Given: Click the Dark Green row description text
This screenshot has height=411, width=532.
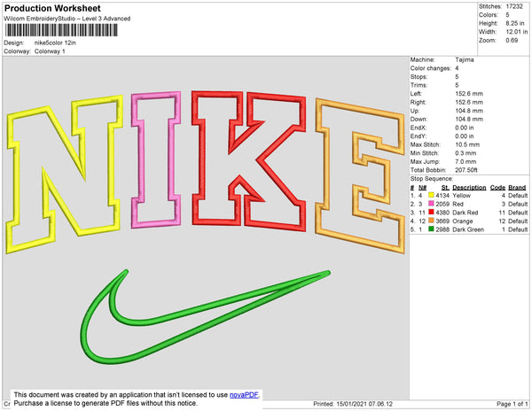Looking at the screenshot, I should point(471,230).
